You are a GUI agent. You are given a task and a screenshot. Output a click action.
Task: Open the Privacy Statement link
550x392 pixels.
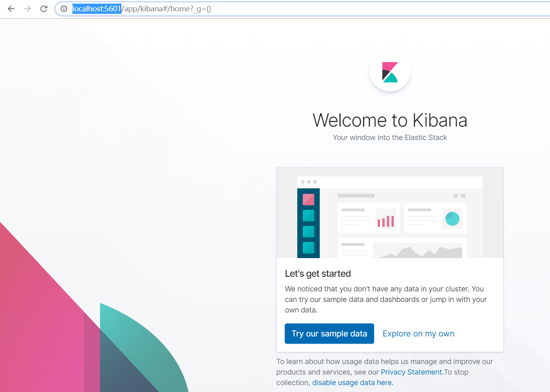point(412,372)
